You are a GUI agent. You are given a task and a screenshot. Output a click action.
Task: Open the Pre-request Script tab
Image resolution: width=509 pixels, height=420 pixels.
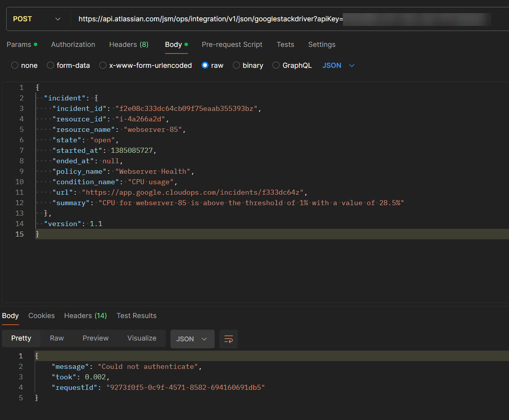click(x=232, y=44)
